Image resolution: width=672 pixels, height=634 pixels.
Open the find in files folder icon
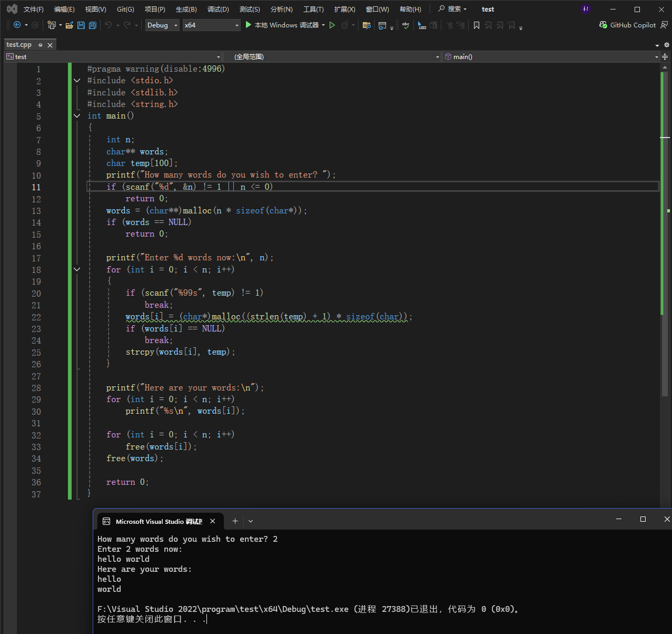tap(367, 25)
